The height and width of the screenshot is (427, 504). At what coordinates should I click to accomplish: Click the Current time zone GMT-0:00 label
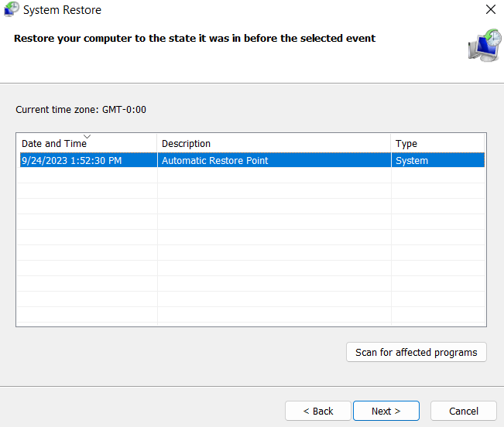click(x=81, y=110)
